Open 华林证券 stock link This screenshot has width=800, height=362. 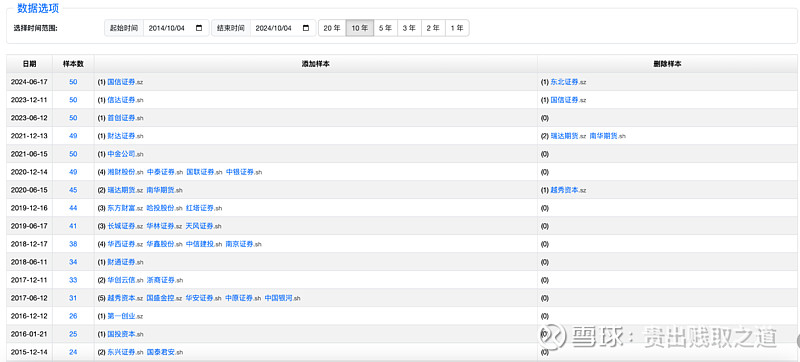161,226
